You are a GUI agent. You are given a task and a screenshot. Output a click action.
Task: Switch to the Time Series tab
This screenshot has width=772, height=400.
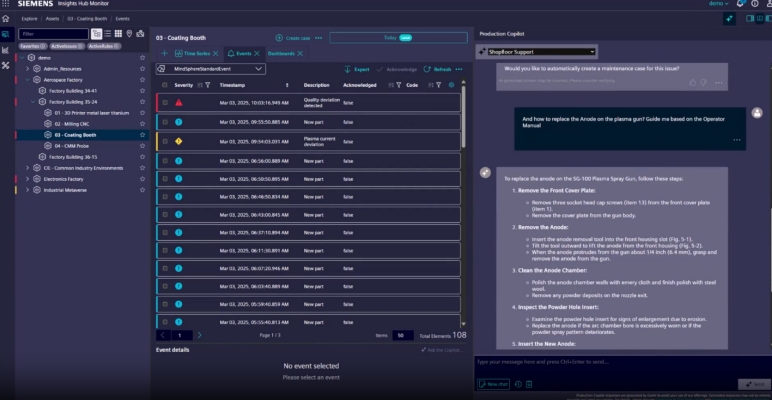pyautogui.click(x=193, y=53)
